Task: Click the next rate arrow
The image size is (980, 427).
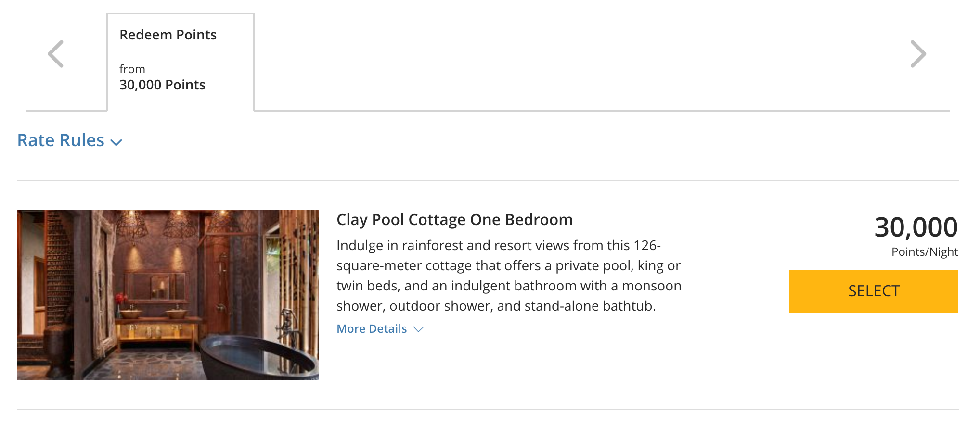Action: point(918,54)
